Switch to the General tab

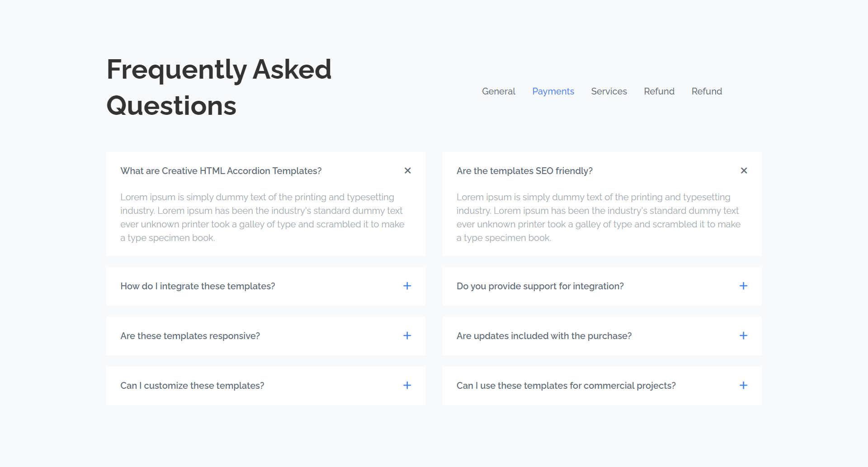pos(499,91)
